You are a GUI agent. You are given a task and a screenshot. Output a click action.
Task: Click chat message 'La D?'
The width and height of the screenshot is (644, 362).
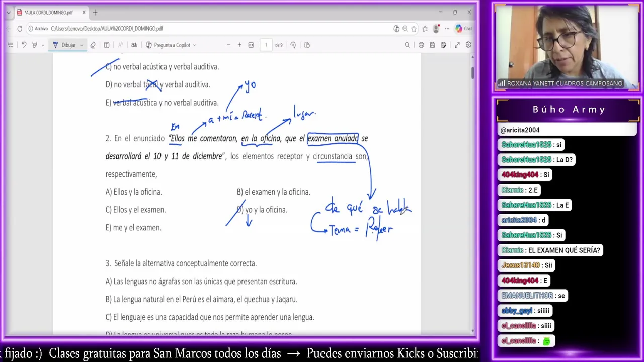click(x=563, y=160)
